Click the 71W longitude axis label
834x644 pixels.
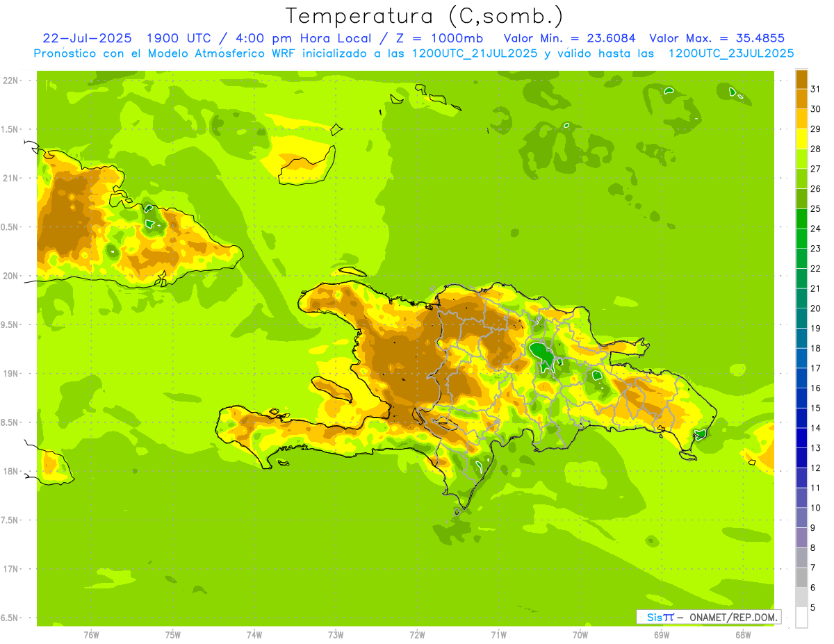(498, 634)
